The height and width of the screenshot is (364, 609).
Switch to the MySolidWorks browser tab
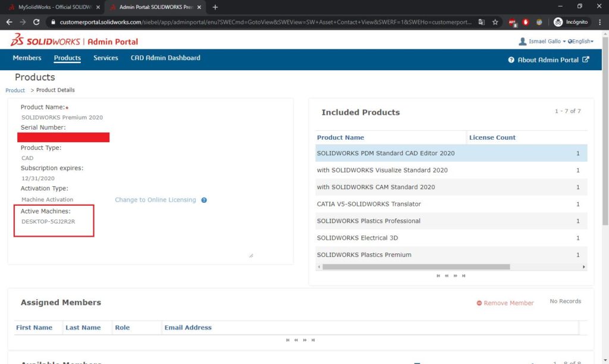[55, 7]
